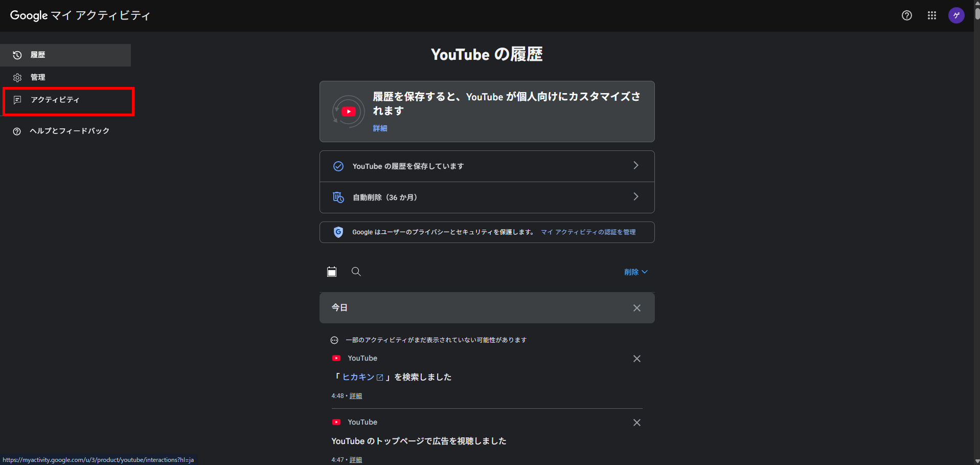Select 管理 in the sidebar
The height and width of the screenshot is (465, 980).
[x=65, y=77]
